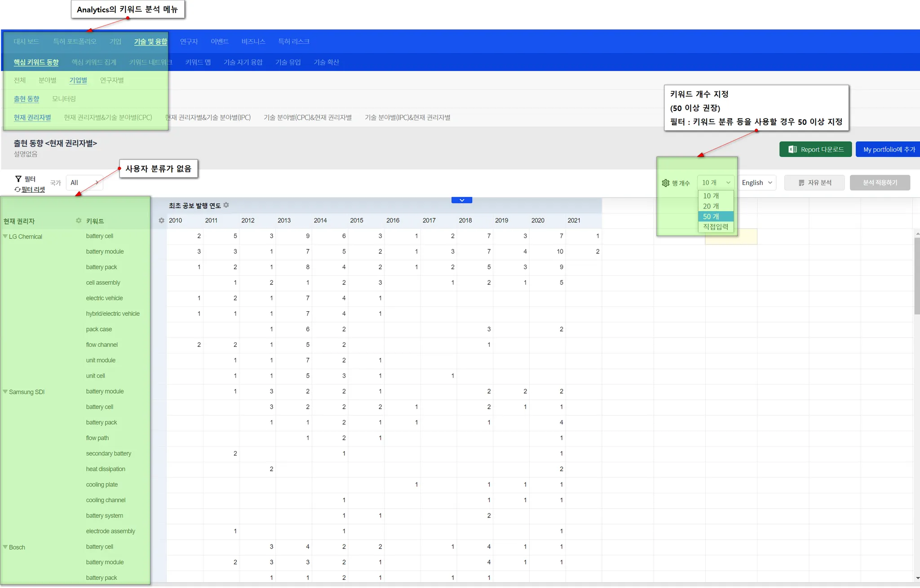Click My portfolio에 추가 button

point(889,150)
